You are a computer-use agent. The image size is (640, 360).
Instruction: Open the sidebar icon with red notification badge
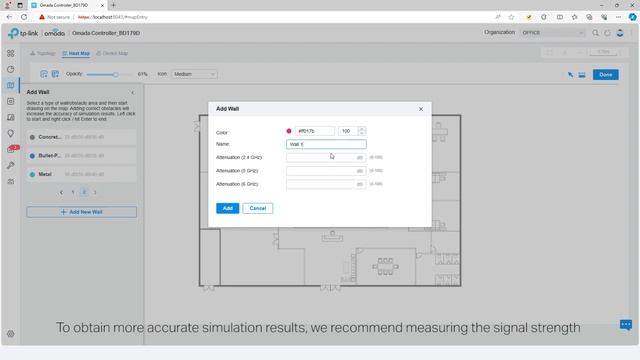(11, 149)
